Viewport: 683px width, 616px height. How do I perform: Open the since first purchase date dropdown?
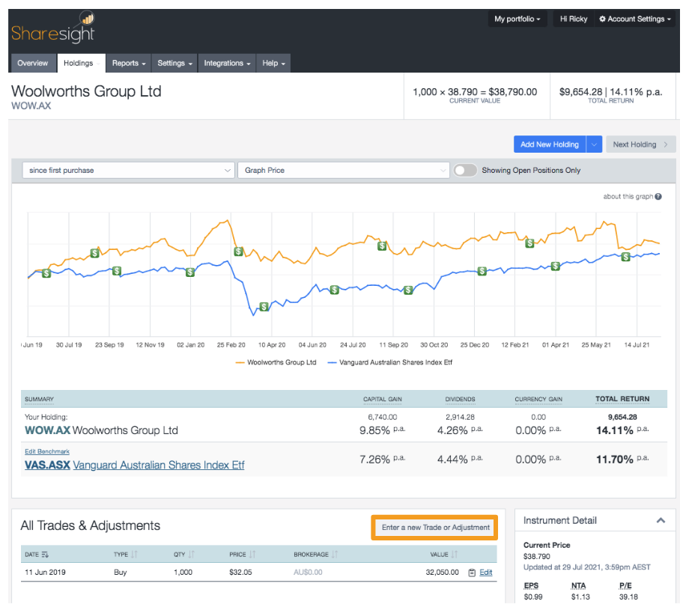point(129,170)
